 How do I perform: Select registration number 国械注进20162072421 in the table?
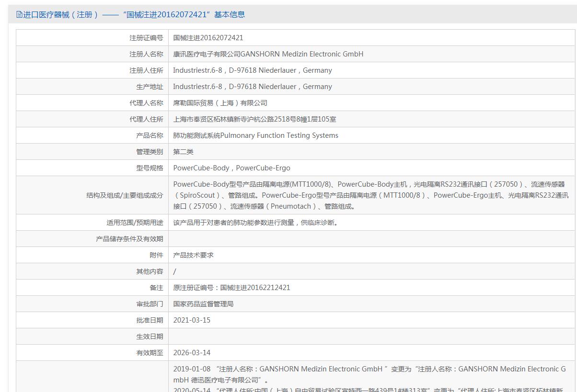(x=208, y=38)
